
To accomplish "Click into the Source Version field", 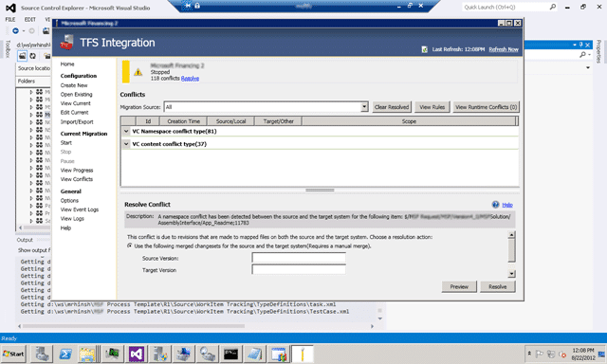I will click(x=299, y=258).
